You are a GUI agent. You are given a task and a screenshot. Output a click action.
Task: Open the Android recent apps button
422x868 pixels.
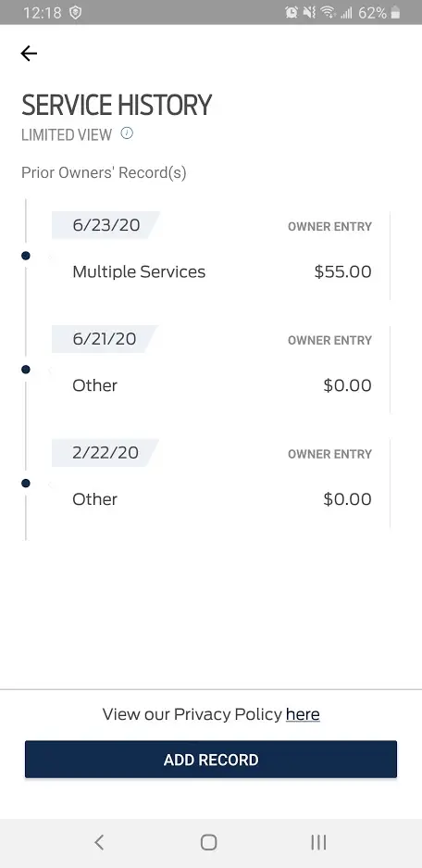pos(318,842)
